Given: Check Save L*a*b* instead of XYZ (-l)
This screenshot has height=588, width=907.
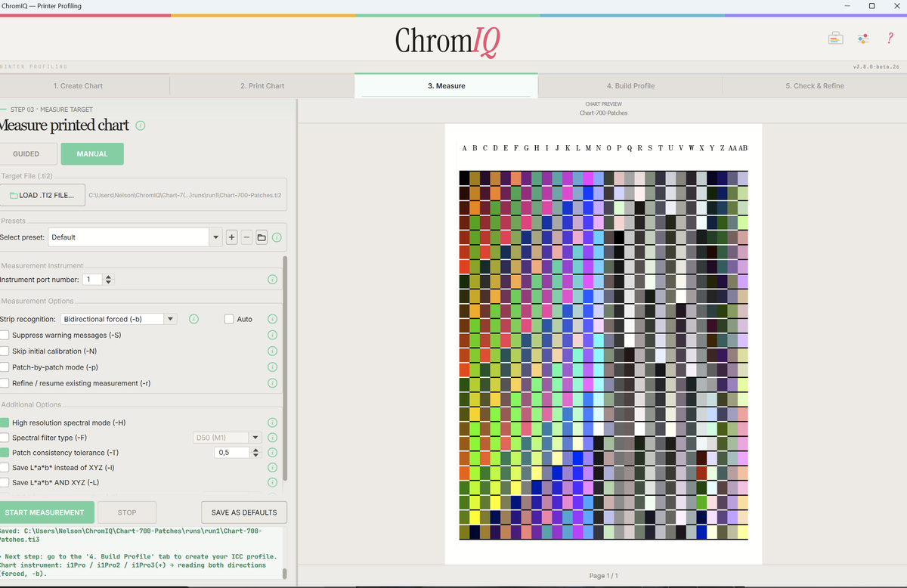Looking at the screenshot, I should pos(5,468).
